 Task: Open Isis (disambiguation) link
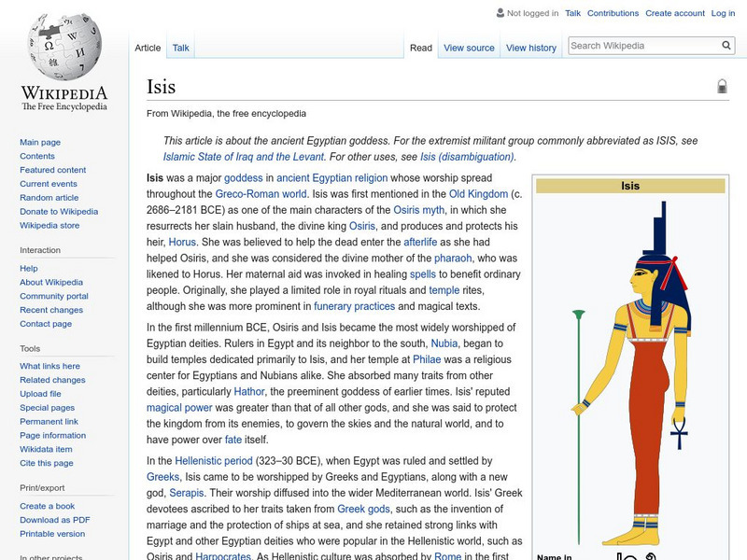pyautogui.click(x=468, y=157)
